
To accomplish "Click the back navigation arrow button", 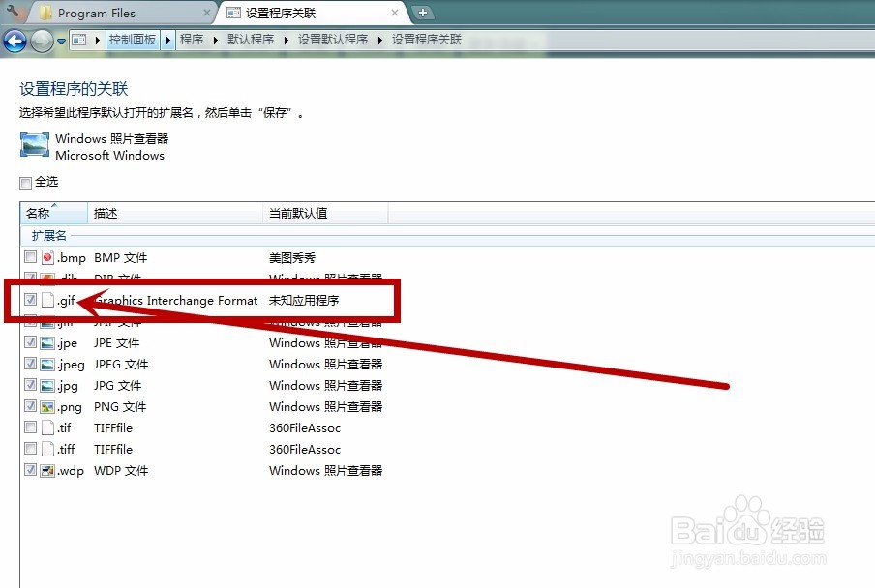I will pos(14,41).
